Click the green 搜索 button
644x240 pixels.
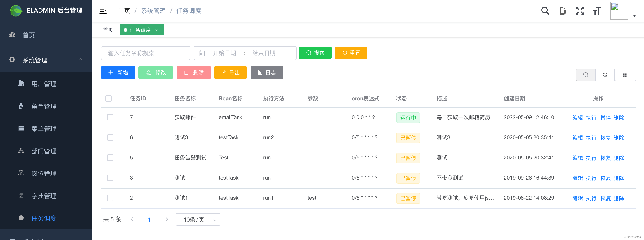coord(315,53)
